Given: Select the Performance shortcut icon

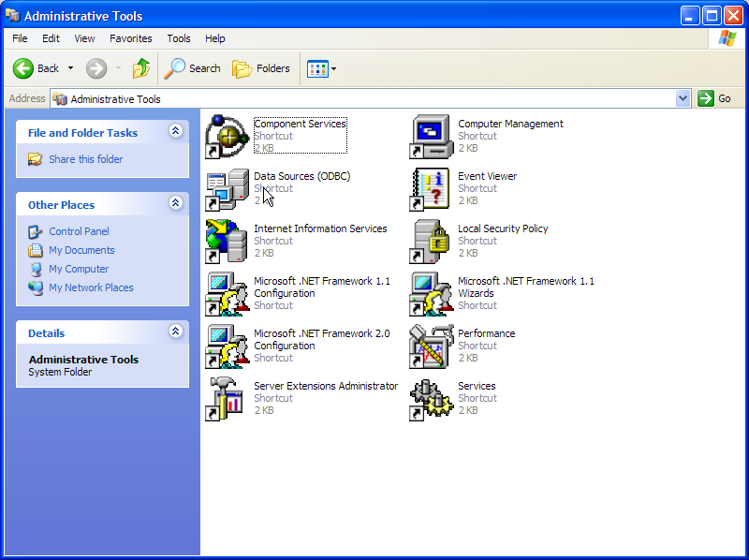Looking at the screenshot, I should click(x=431, y=346).
